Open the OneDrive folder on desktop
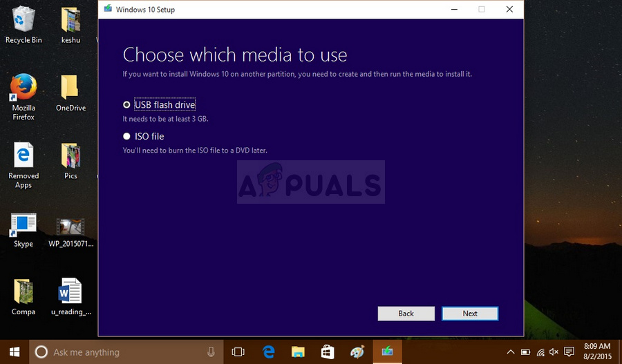The image size is (622, 364). click(x=70, y=93)
